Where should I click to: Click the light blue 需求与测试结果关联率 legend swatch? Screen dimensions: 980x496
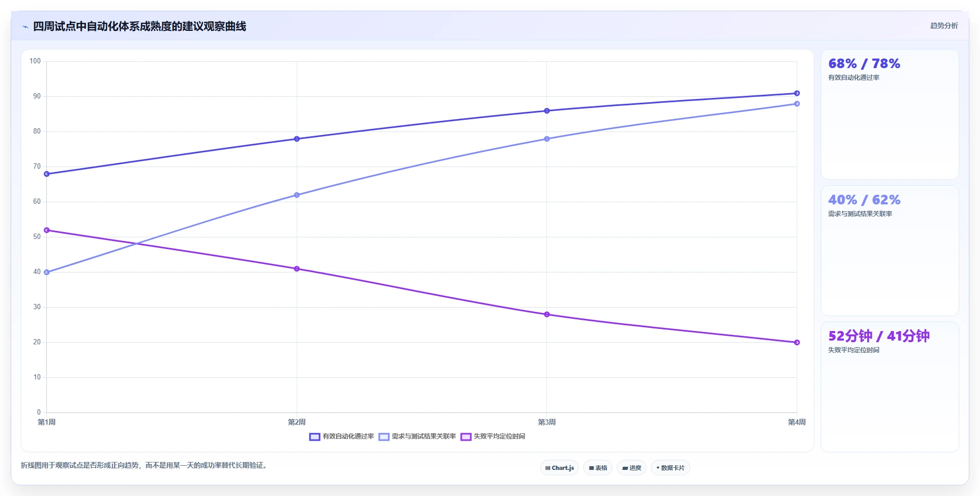pos(384,437)
